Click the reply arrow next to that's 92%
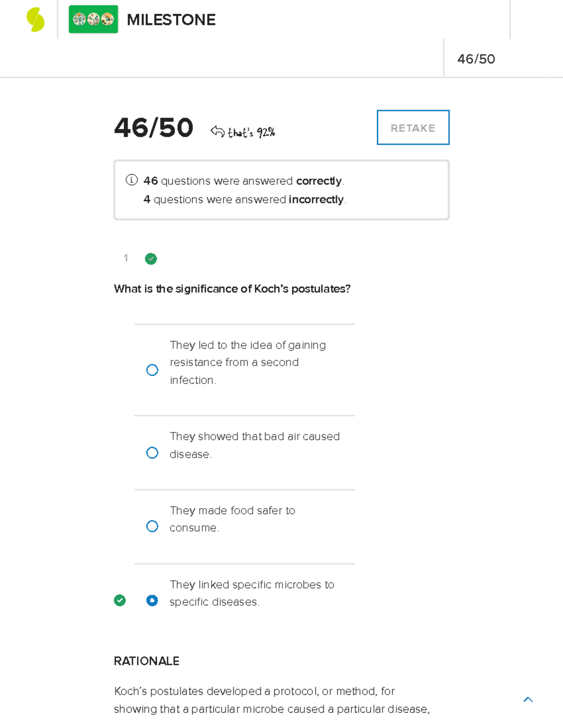 217,131
